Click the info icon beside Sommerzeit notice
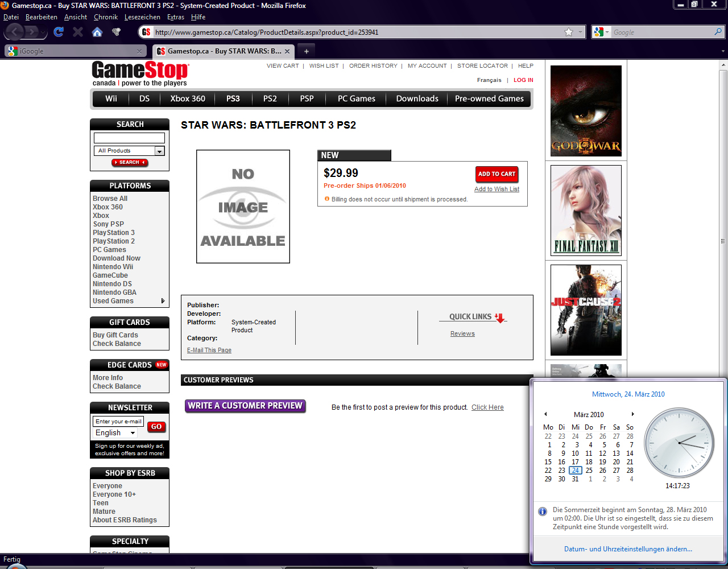Viewport: 728px width, 569px height. 543,512
